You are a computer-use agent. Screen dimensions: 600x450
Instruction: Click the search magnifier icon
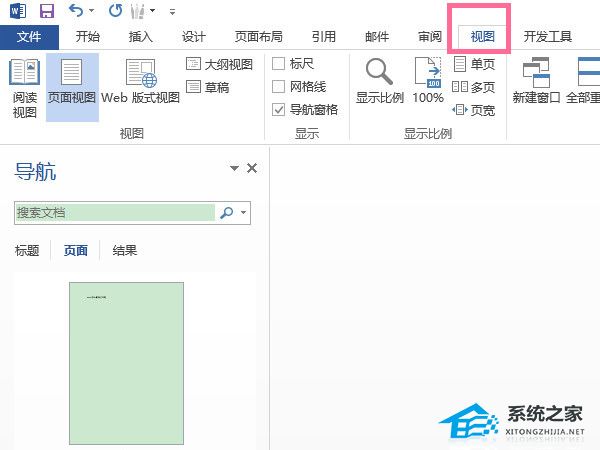point(227,212)
